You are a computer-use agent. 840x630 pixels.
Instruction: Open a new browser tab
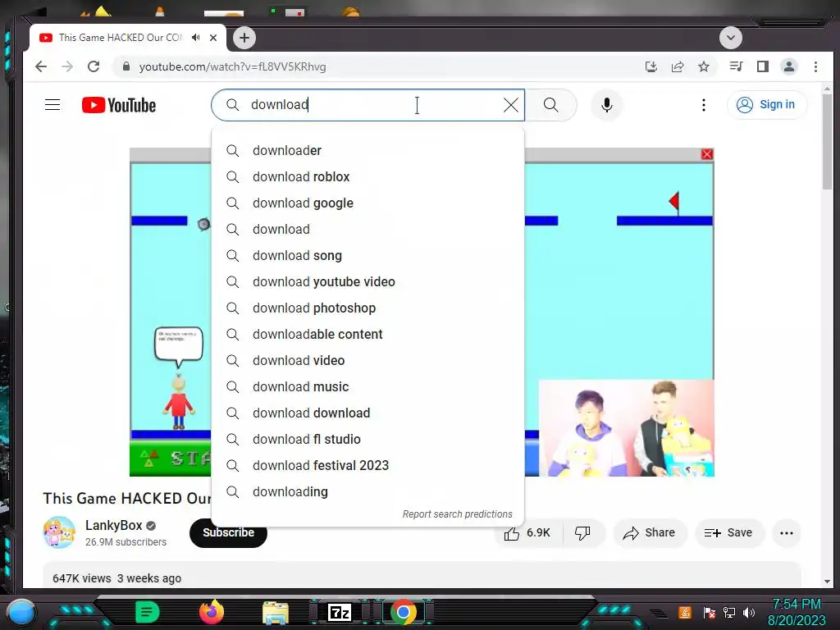244,38
